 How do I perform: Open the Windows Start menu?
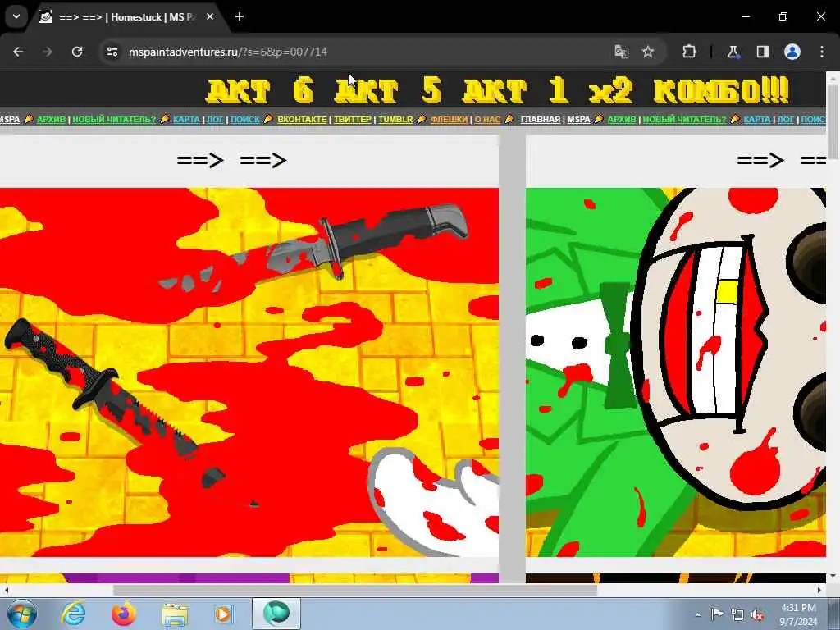pyautogui.click(x=22, y=614)
